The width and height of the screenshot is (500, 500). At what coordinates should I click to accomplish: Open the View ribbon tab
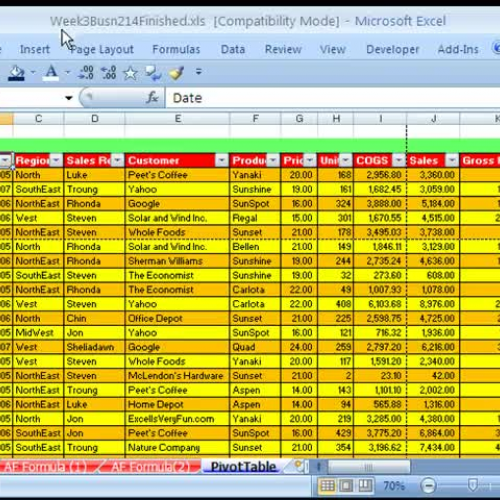pos(333,49)
